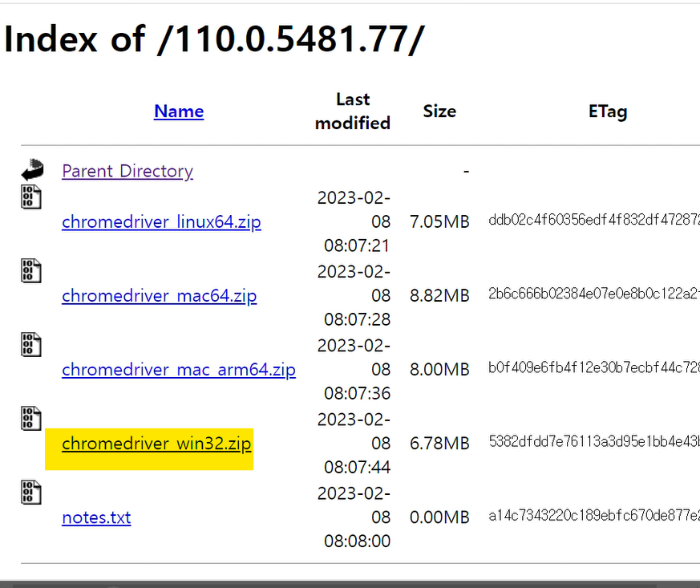Click the file icon beside notes.txt
700x588 pixels.
[x=31, y=493]
